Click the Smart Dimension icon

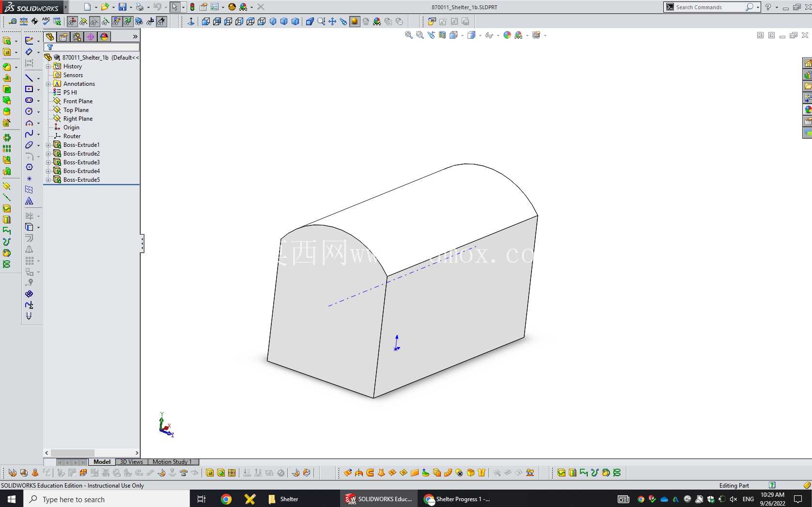pos(29,52)
